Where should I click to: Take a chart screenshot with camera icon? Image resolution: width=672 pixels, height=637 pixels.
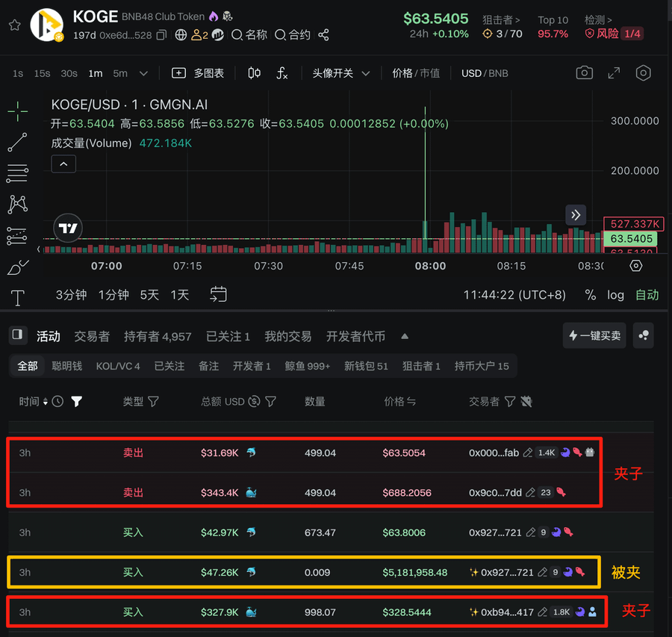(x=585, y=72)
